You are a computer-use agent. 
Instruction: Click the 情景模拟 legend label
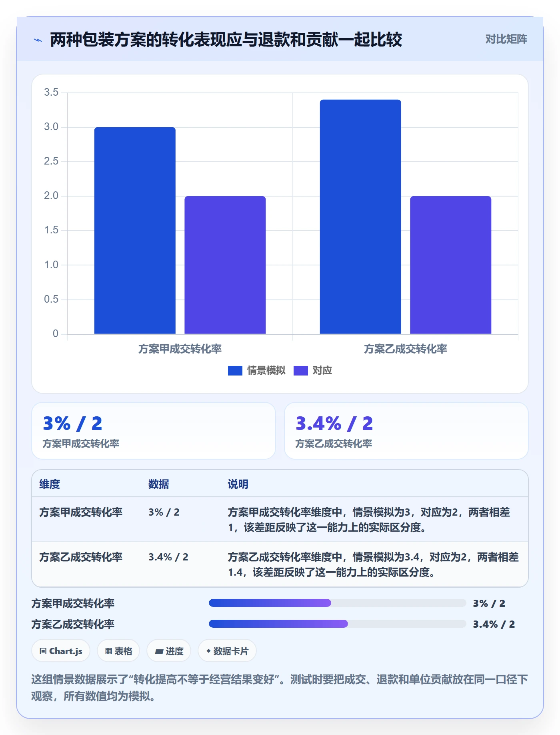266,371
